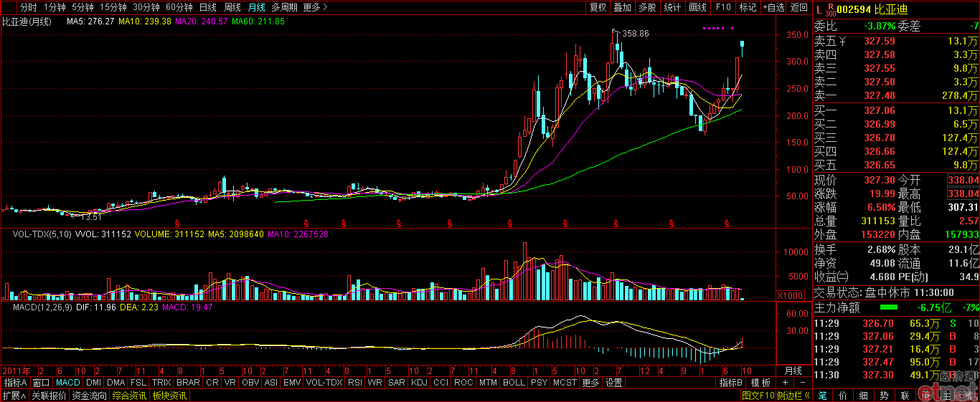Screen dimensions: 980x402
Task: Select the TRIX indicator
Action: (161, 383)
